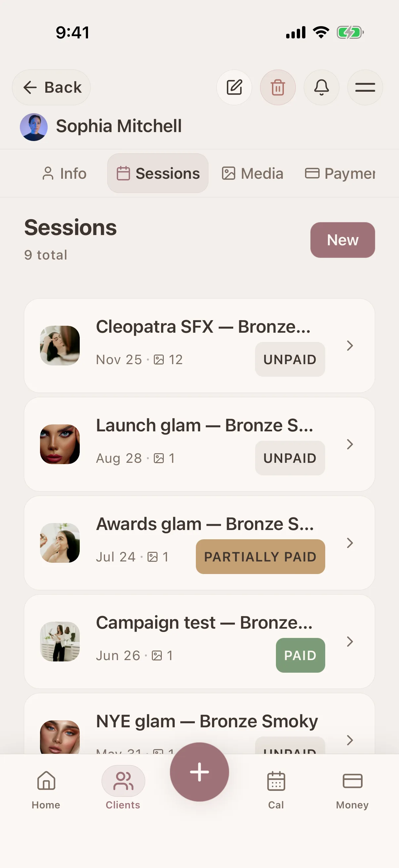Open the hamburger menu icon
The height and width of the screenshot is (868, 399).
pyautogui.click(x=365, y=87)
